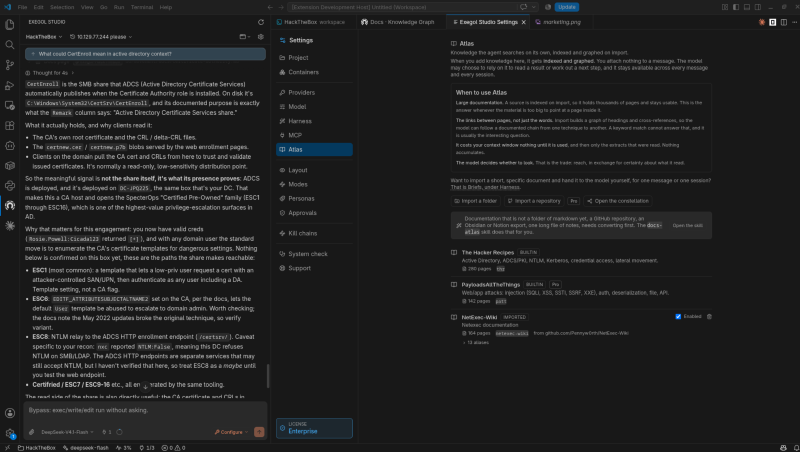Click the Update button in the title bar
This screenshot has width=800, height=452.
click(x=566, y=7)
